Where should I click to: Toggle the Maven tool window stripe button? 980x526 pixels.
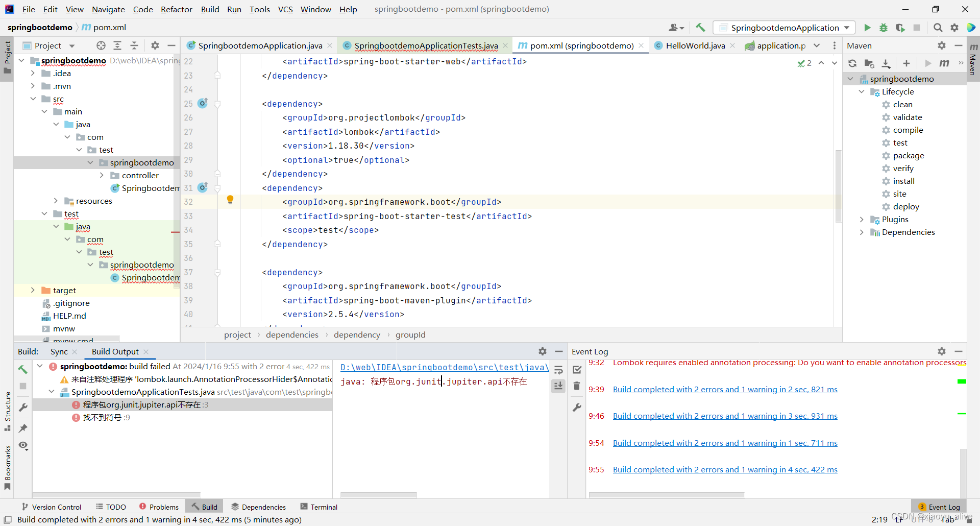973,60
